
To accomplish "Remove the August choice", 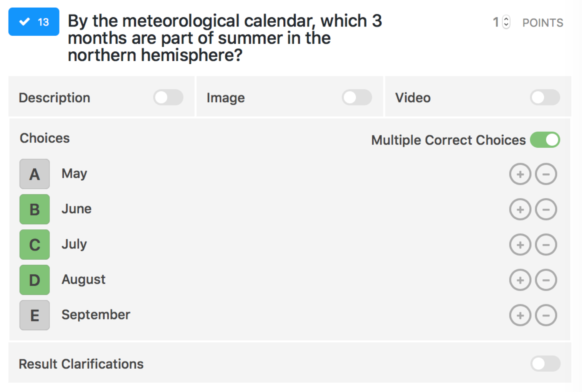I will tap(546, 280).
